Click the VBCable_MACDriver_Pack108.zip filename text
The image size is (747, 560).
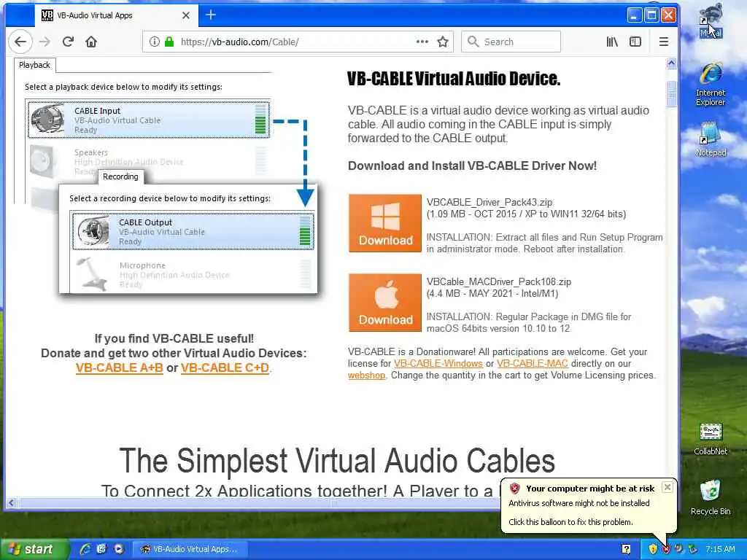(x=499, y=282)
